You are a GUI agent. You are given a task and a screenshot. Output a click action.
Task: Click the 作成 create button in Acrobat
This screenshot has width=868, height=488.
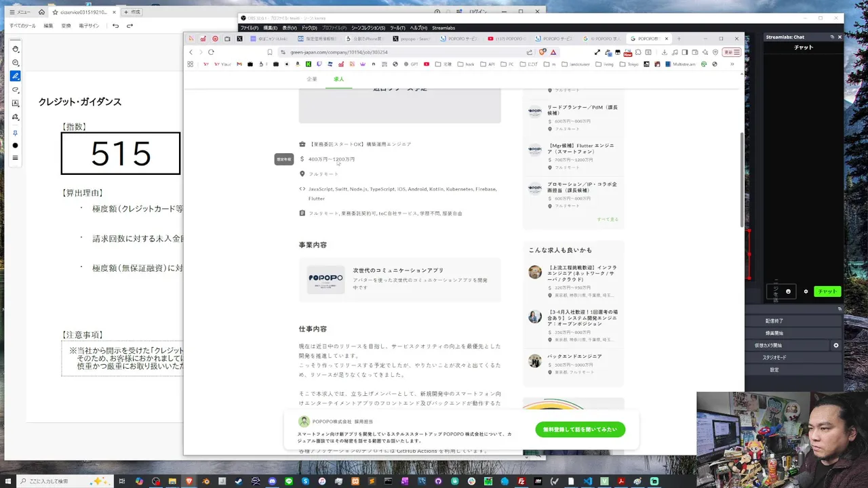tap(132, 12)
